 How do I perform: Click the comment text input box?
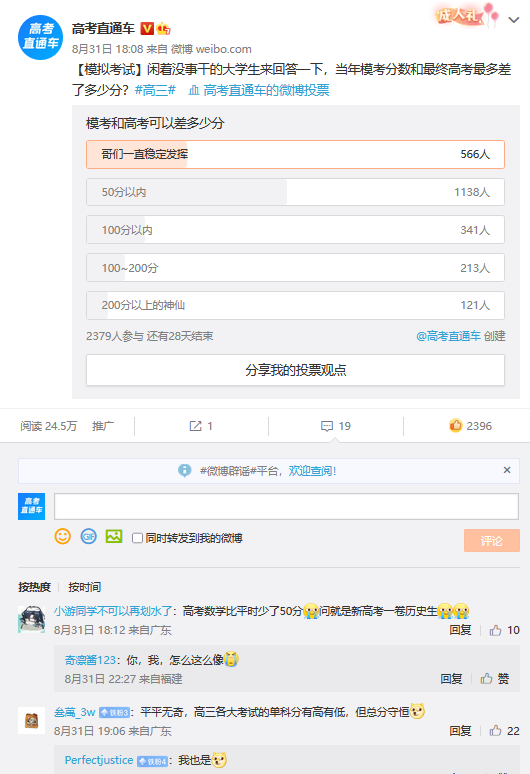click(x=286, y=506)
